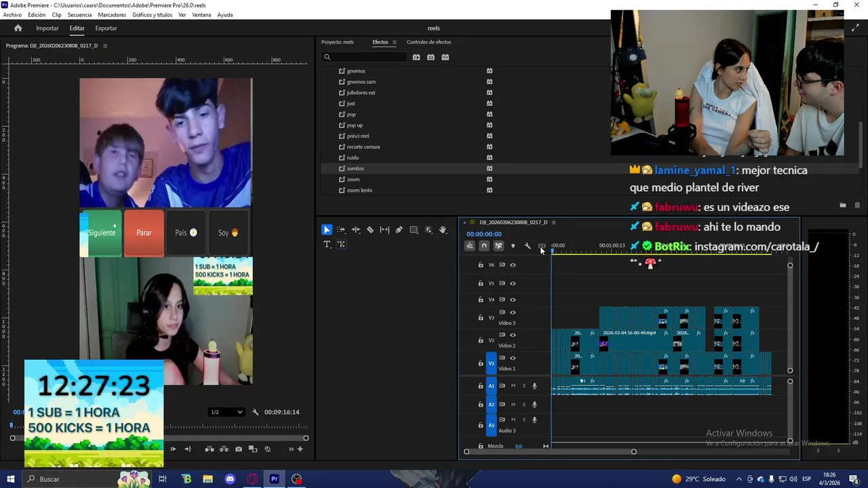The height and width of the screenshot is (488, 868).
Task: Open the Controles de efectos tab
Action: coord(429,42)
